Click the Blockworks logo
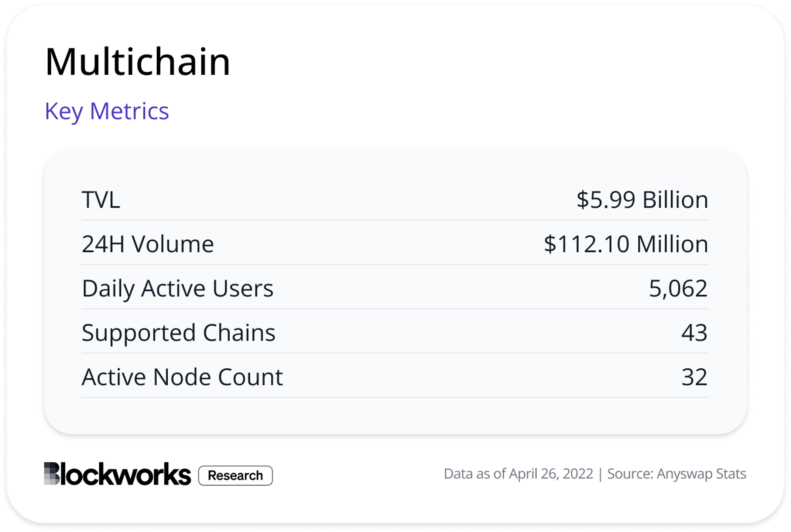Screen dimensions: 791x532 pos(117,474)
